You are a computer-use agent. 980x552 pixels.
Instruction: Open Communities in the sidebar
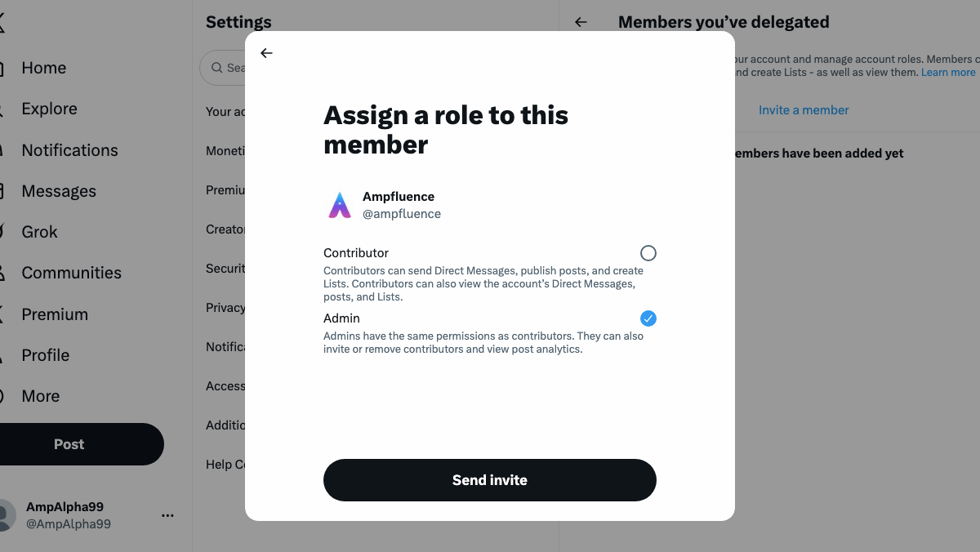pyautogui.click(x=71, y=273)
